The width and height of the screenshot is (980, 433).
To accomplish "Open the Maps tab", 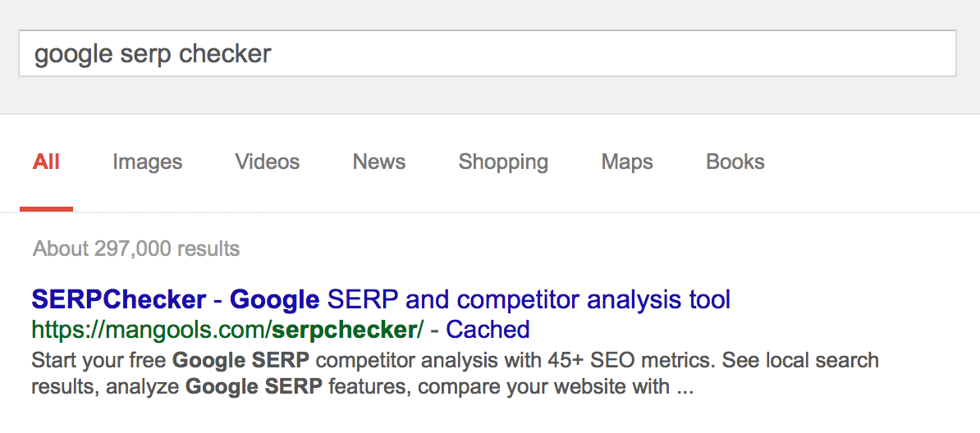I will [x=627, y=162].
